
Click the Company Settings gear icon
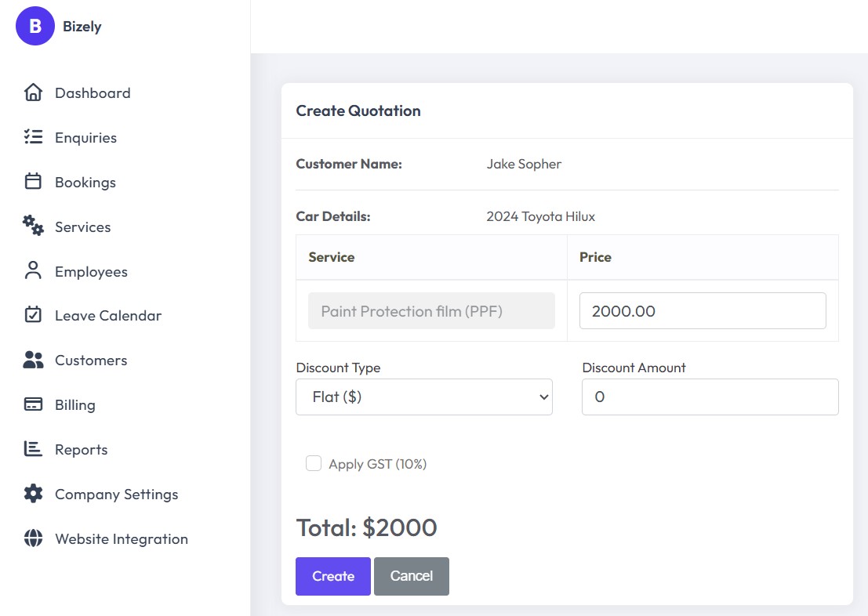click(x=33, y=494)
